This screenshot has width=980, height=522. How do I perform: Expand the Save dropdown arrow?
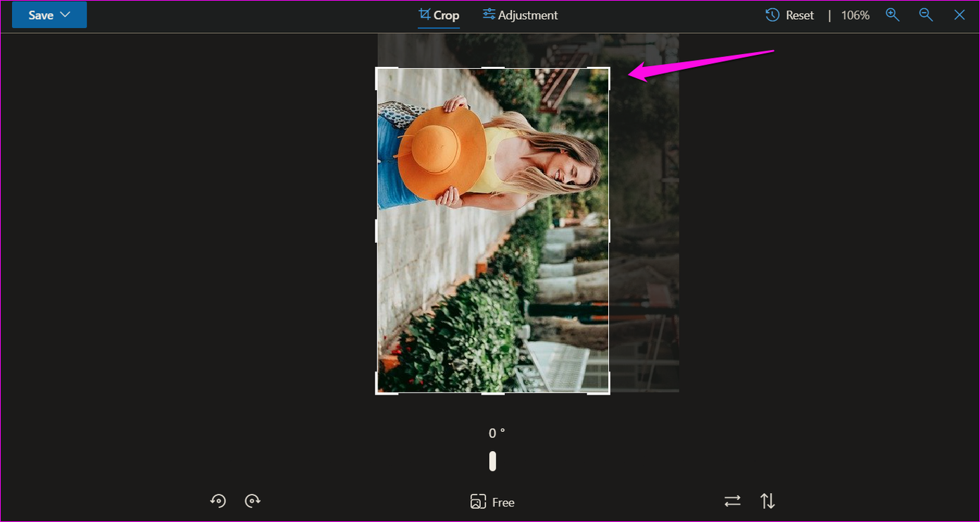click(65, 15)
